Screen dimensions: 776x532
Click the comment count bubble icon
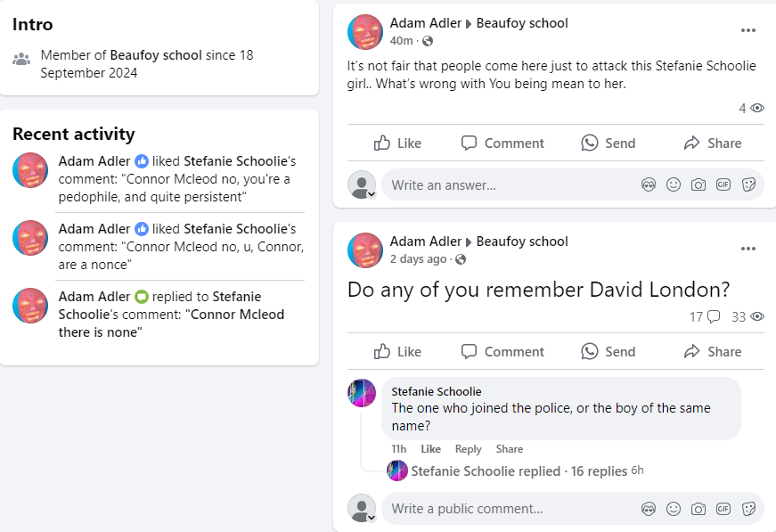(x=713, y=316)
